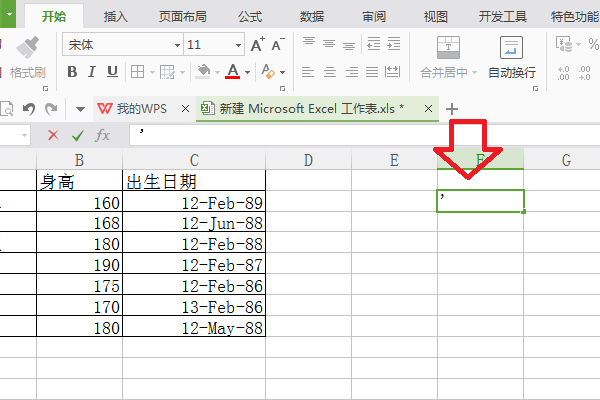Click the draw border grid icon
Screen dimensions: 600x400
point(167,72)
